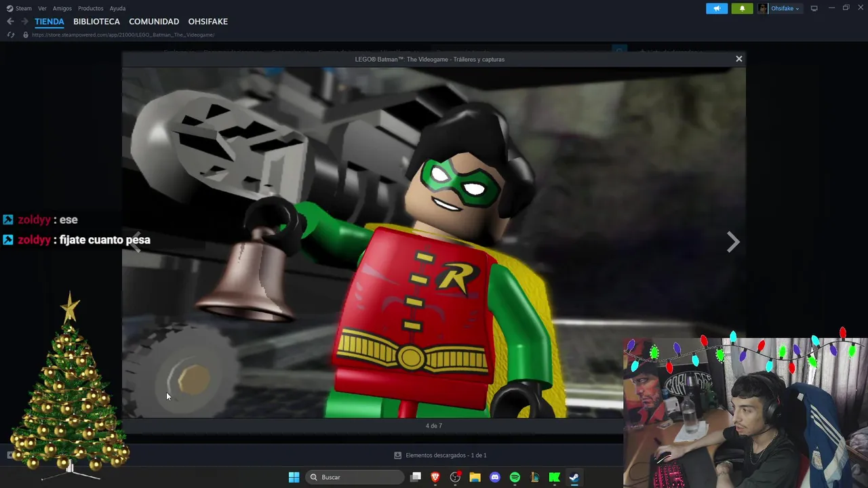Open the green notifications bell
The width and height of the screenshot is (868, 488).
(742, 8)
